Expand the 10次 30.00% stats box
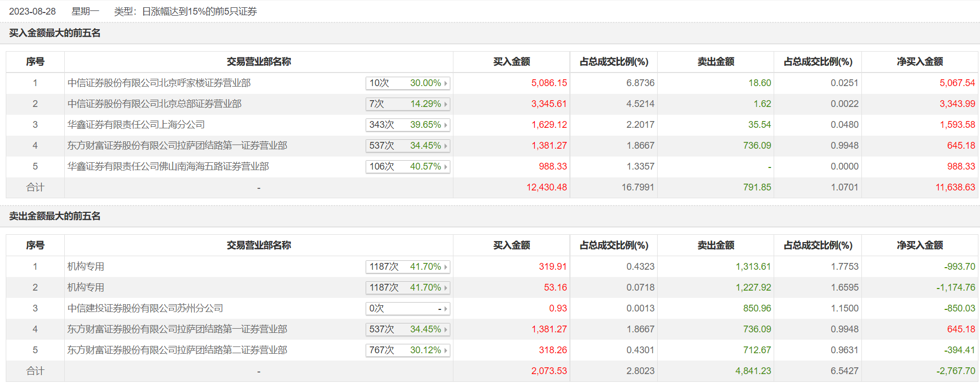The width and height of the screenshot is (980, 384). 407,83
